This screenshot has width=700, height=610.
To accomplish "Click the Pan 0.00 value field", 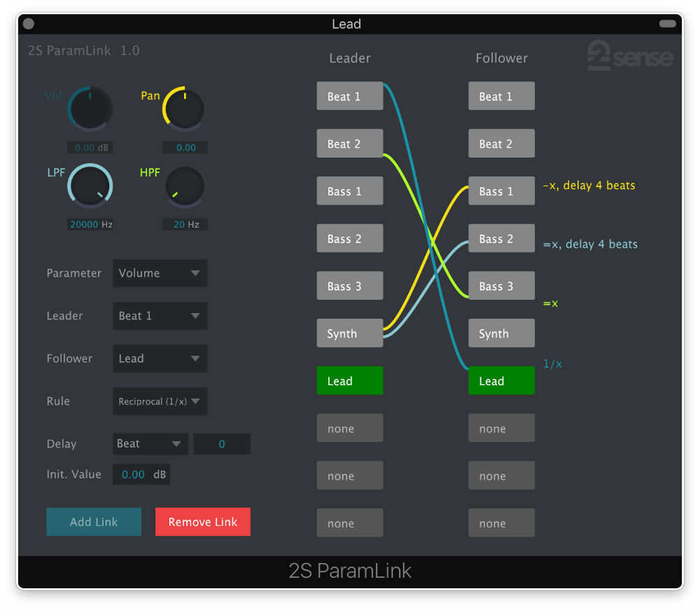I will tap(185, 147).
